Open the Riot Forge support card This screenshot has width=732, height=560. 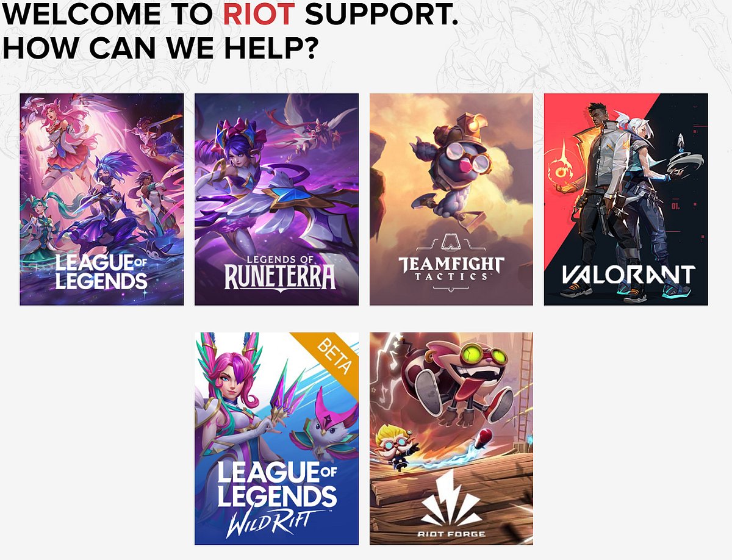(451, 439)
